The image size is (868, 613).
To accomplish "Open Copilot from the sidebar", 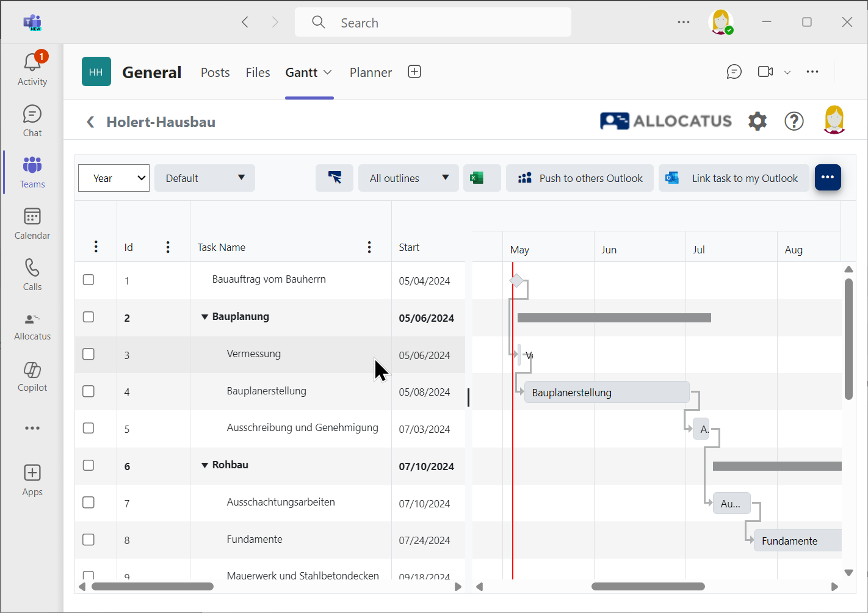I will click(x=32, y=376).
